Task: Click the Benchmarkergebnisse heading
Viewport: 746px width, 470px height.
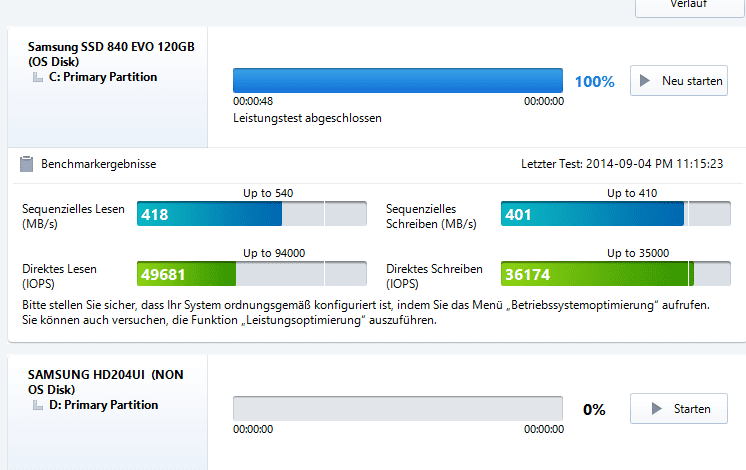Action: 98,164
